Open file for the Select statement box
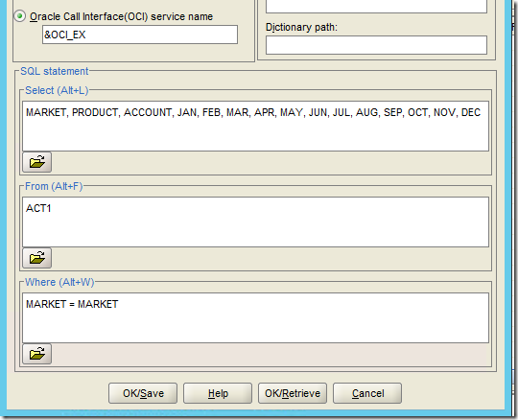Screen dimensions: 518x420 37,162
